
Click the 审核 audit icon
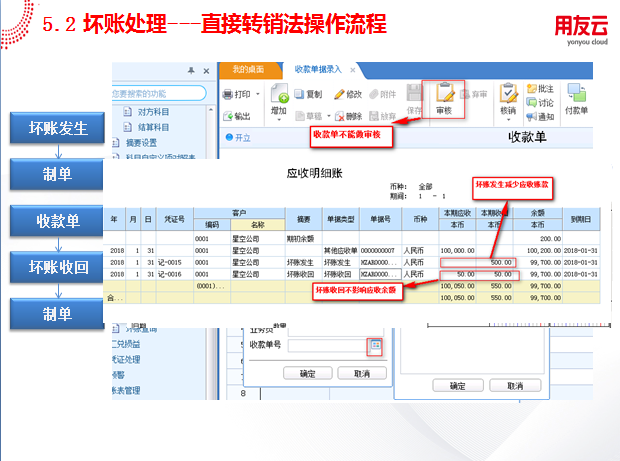[x=445, y=92]
